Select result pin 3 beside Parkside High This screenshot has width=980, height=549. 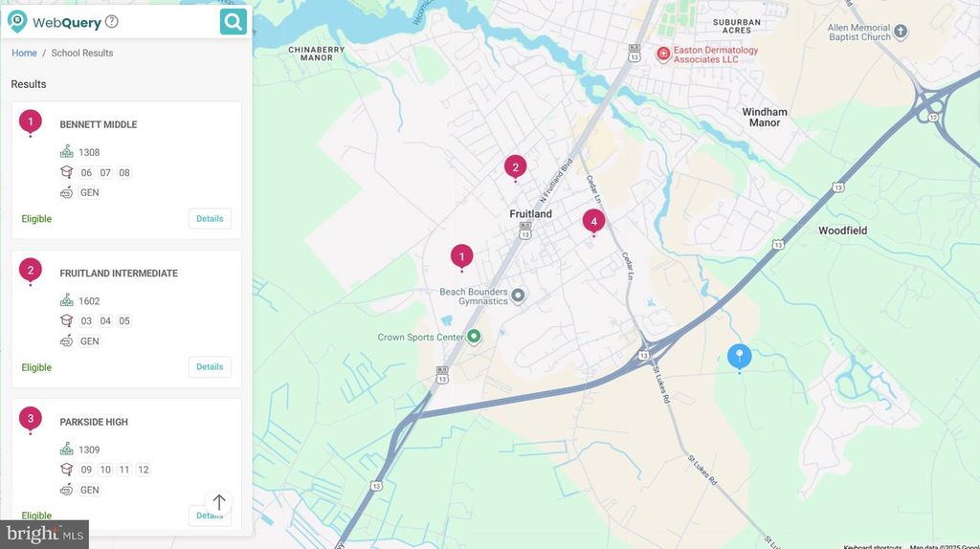(30, 420)
